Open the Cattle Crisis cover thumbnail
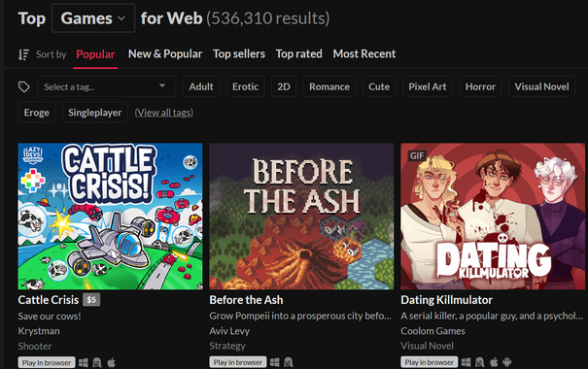Viewport: 588px width, 369px height. [x=110, y=217]
